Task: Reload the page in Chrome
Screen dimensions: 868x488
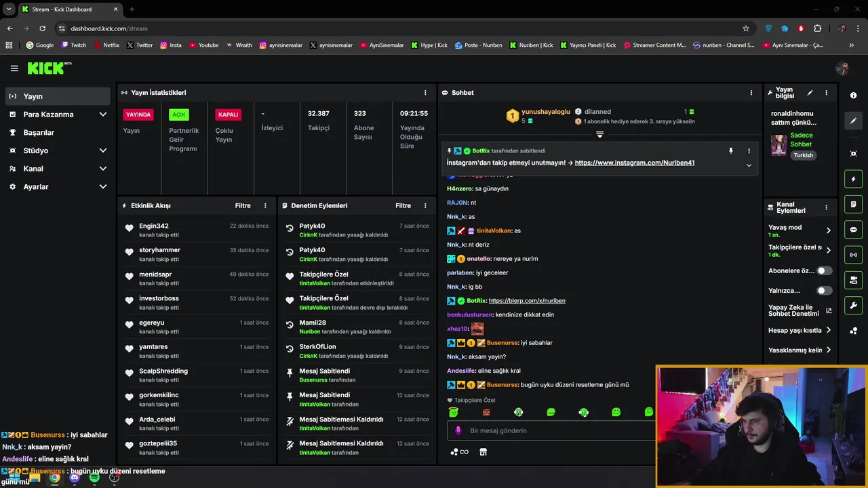Action: (42, 28)
